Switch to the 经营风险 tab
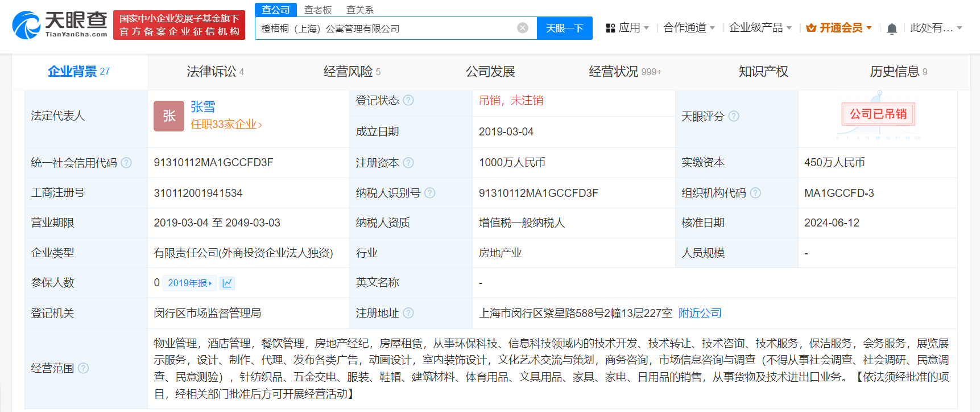 pos(352,72)
